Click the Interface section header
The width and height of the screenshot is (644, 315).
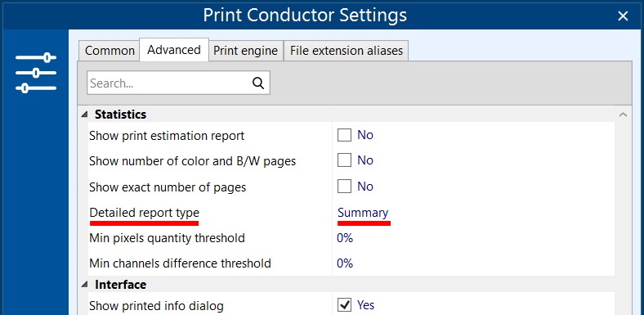coord(120,284)
